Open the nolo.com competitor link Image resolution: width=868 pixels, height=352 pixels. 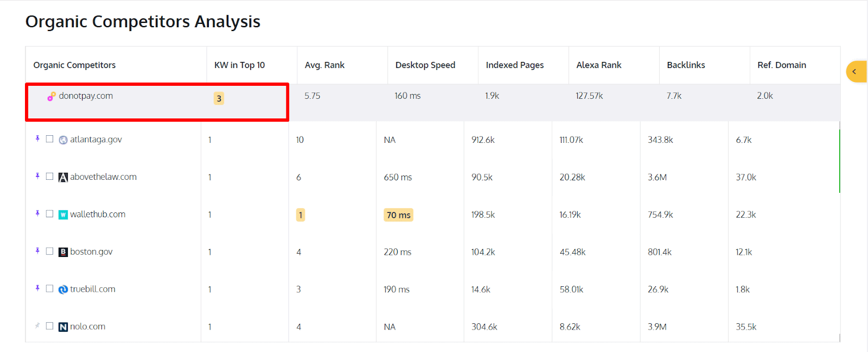[x=87, y=327]
